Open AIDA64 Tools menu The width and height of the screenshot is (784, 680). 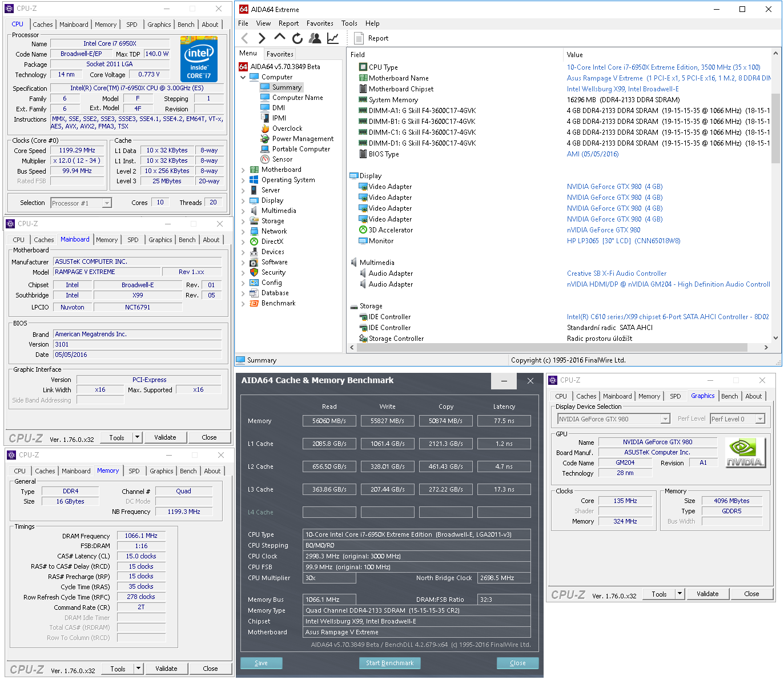(x=349, y=23)
